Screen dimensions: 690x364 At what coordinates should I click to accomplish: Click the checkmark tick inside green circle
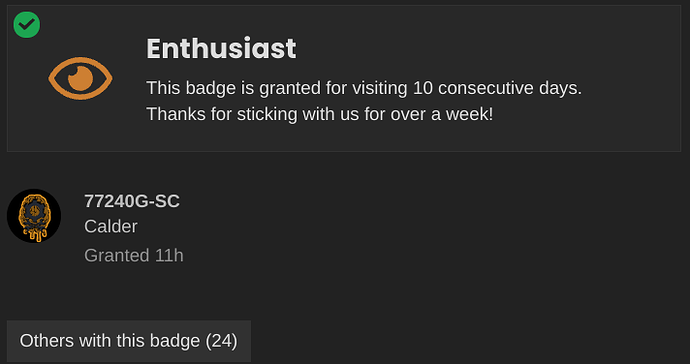pyautogui.click(x=27, y=25)
